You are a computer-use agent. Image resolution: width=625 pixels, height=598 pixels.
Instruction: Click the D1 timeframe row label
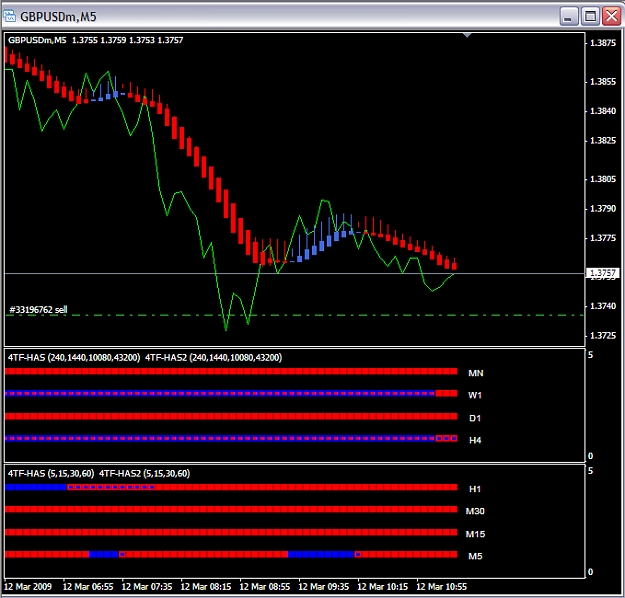tap(475, 418)
